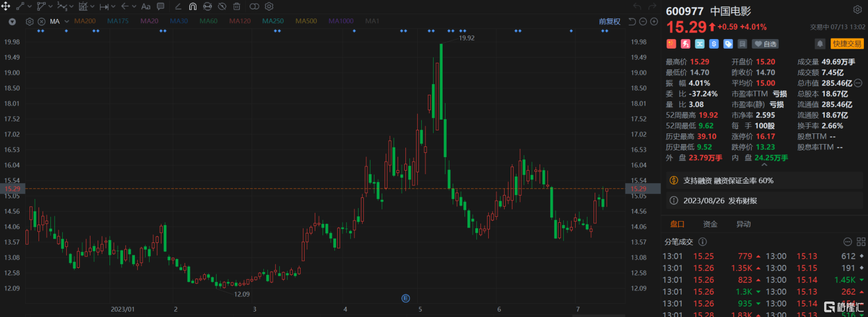
Task: Toggle the MA500 line
Action: pos(306,21)
